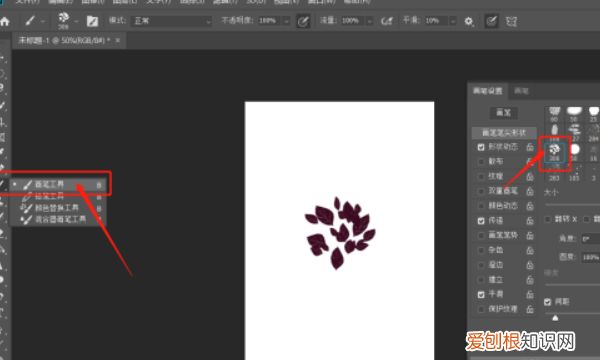The height and width of the screenshot is (360, 600).
Task: Enable the 纹理 checkbox
Action: tap(481, 176)
